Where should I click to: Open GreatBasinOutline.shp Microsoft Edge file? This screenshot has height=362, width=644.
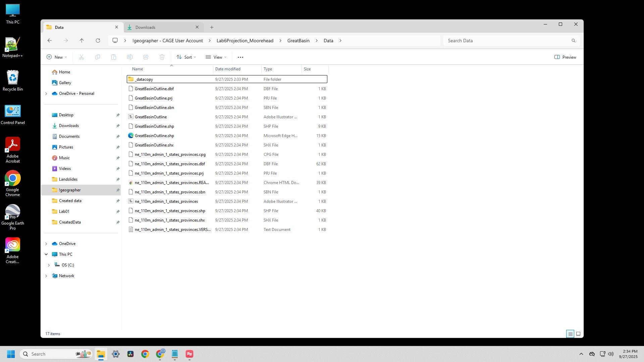(154, 136)
